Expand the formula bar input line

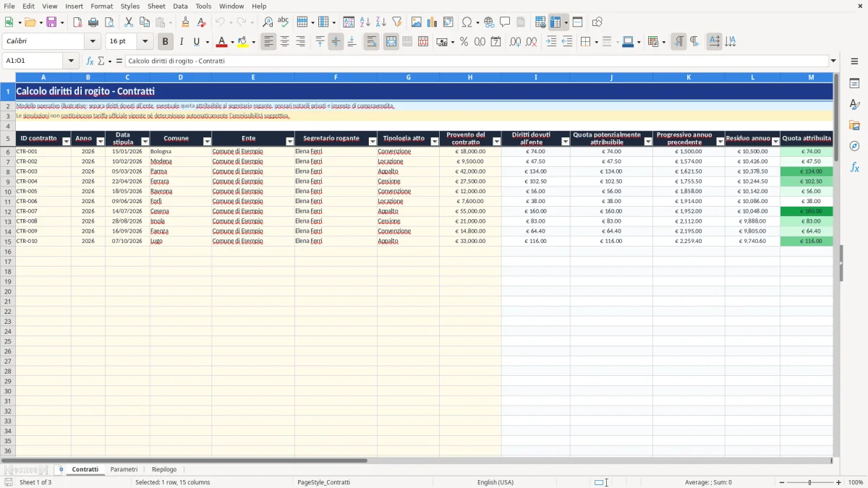point(833,61)
